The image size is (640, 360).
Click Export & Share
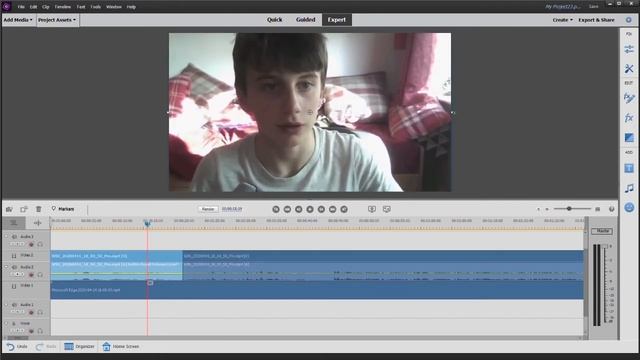[596, 20]
